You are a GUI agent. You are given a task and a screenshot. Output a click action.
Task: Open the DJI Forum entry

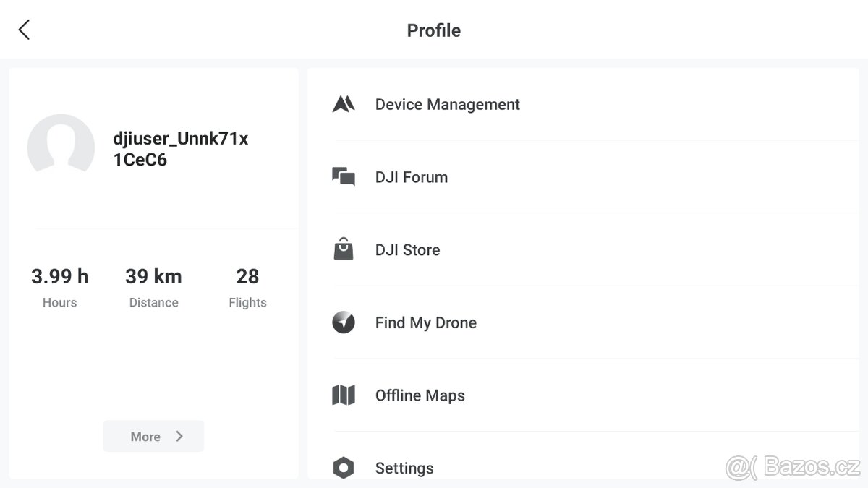583,177
